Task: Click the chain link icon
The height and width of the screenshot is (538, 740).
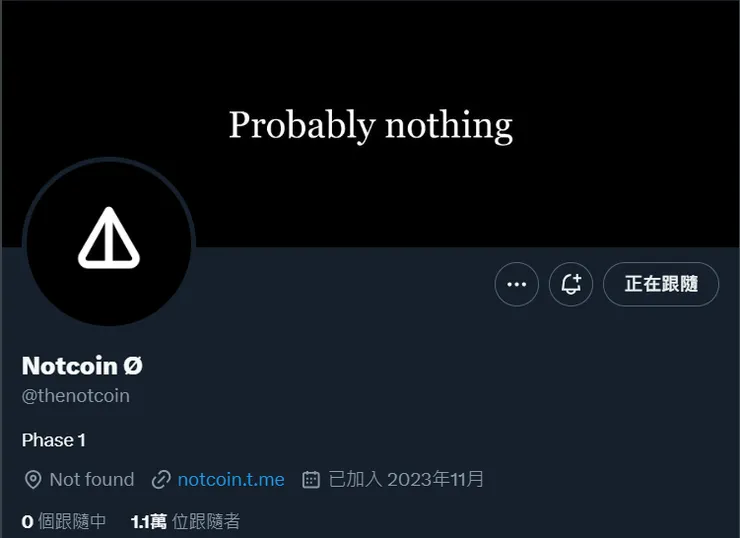Action: point(160,480)
